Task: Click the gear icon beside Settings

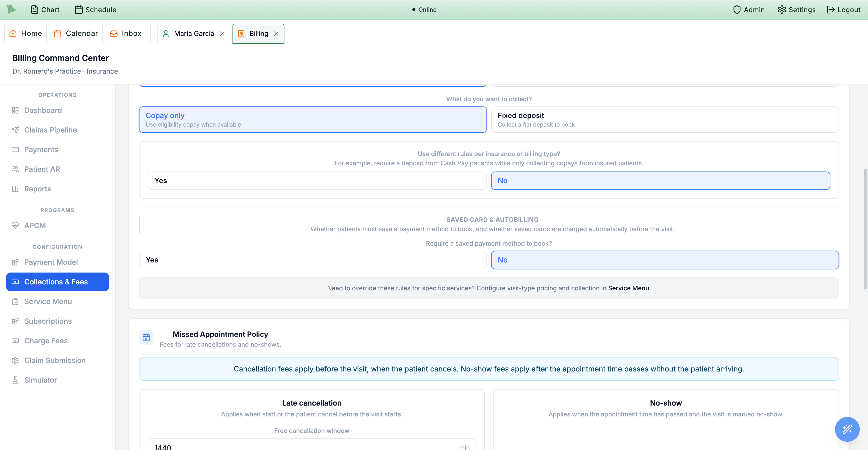Action: point(782,10)
